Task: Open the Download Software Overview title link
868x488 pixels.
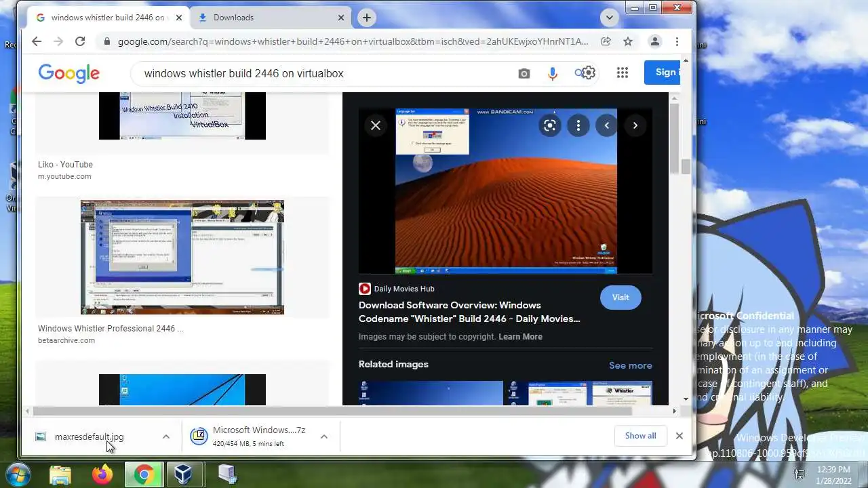Action: click(469, 312)
